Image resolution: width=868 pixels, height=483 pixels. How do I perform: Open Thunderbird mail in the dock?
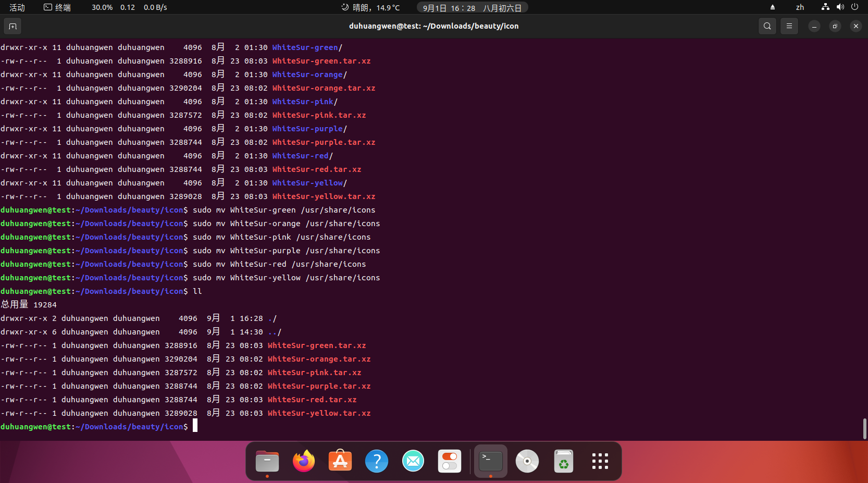tap(413, 461)
